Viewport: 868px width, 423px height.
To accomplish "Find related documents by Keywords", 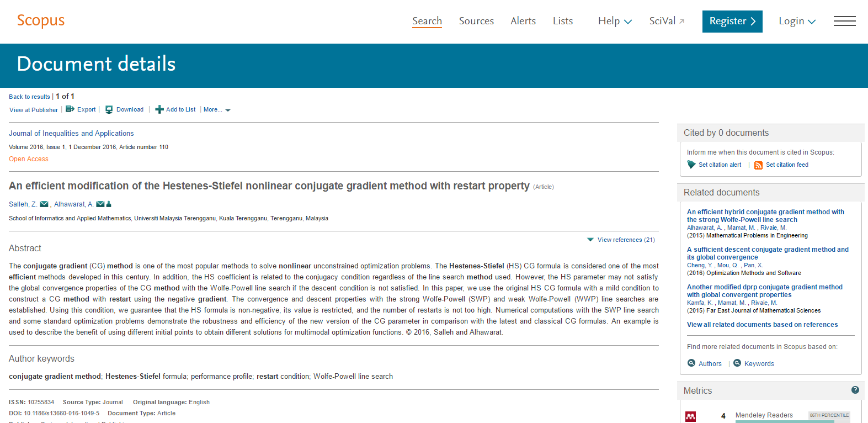I will coord(754,363).
